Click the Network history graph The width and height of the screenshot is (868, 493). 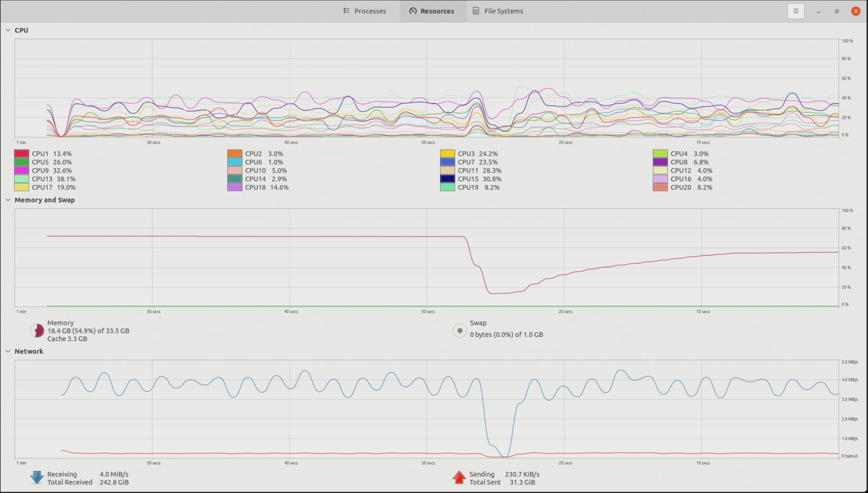coord(426,409)
